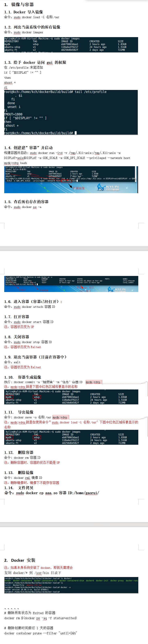Select heading '1.1. Docker 导入镜像'
148x644 pixels.
point(24,12)
